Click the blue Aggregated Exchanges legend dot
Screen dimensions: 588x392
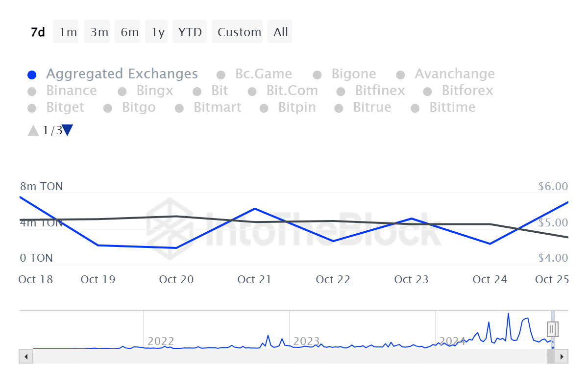[x=32, y=75]
